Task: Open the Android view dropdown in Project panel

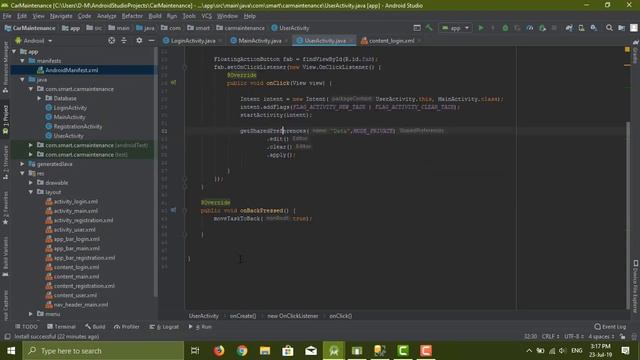Action: (34, 41)
